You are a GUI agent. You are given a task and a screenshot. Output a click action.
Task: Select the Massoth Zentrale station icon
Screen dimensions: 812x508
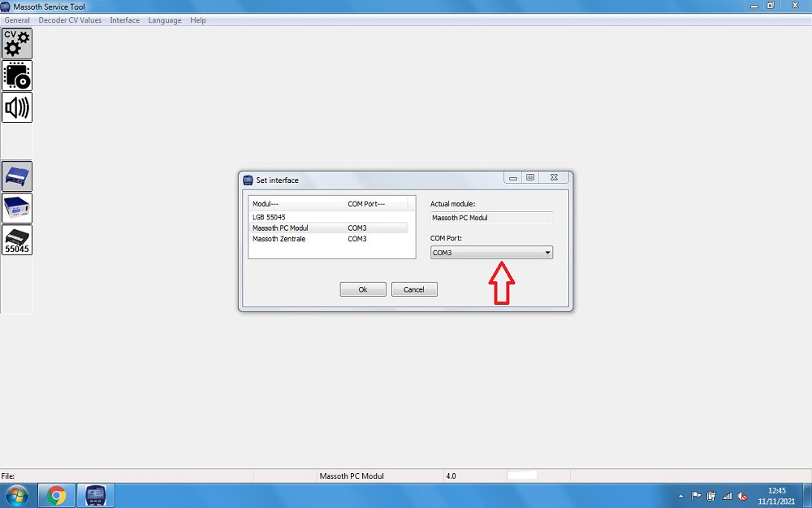click(17, 208)
